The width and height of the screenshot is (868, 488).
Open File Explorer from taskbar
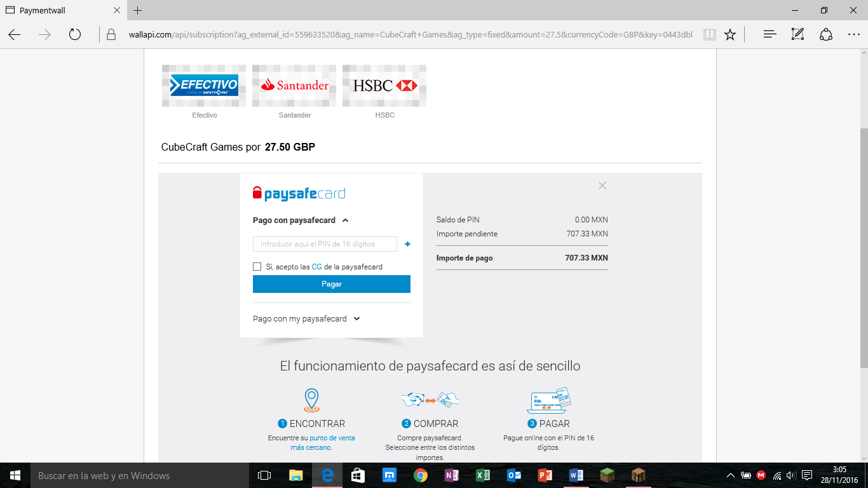click(x=296, y=475)
